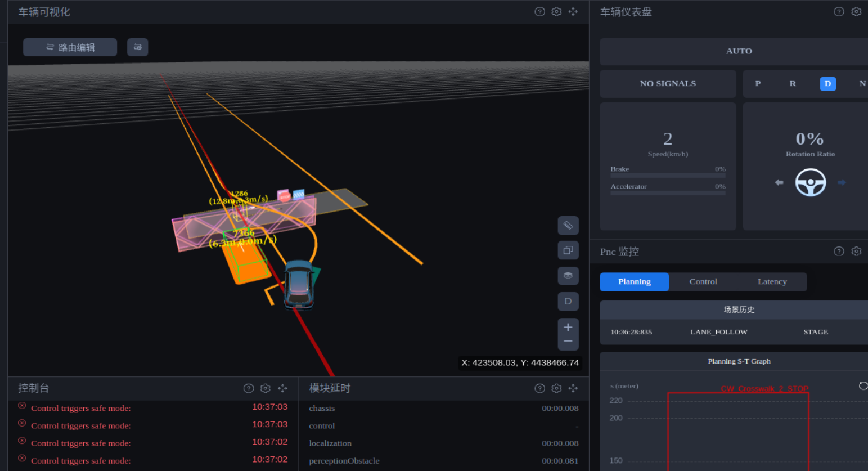Click the 路由编辑 routing edit button

(70, 47)
